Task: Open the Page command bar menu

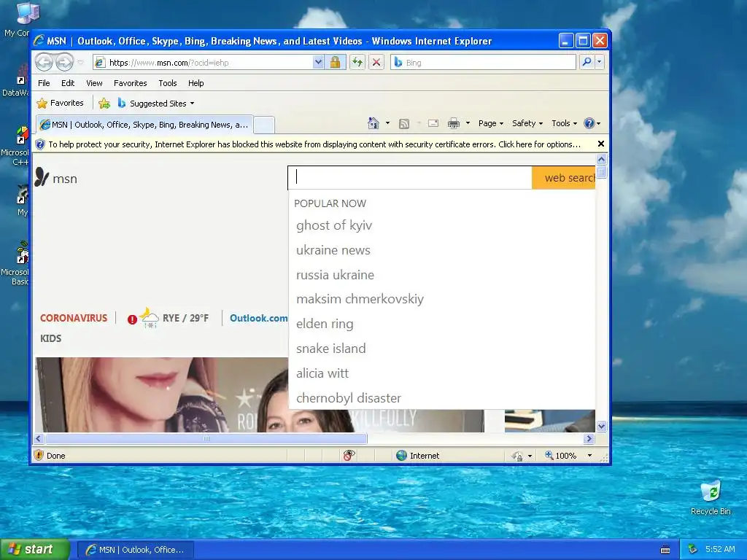Action: pos(491,123)
